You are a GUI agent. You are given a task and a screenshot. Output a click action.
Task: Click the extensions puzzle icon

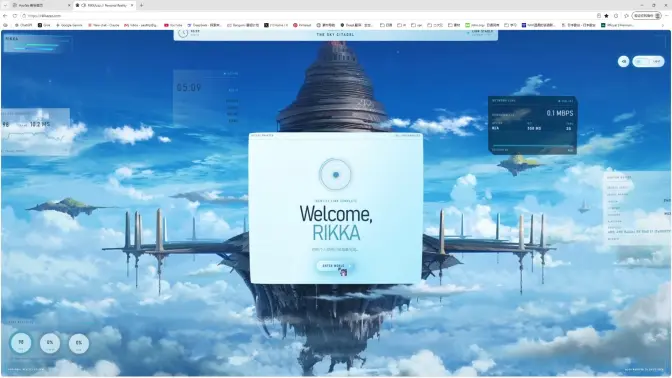click(616, 16)
